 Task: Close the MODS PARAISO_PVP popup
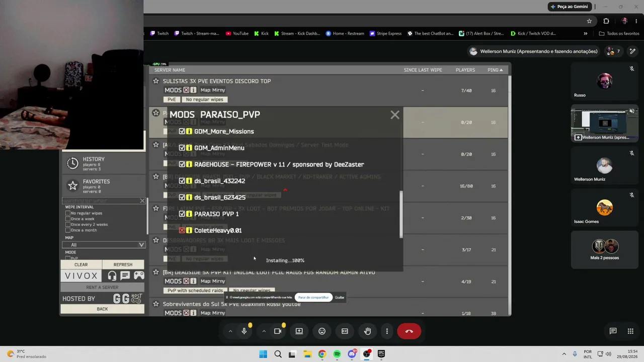click(x=395, y=115)
